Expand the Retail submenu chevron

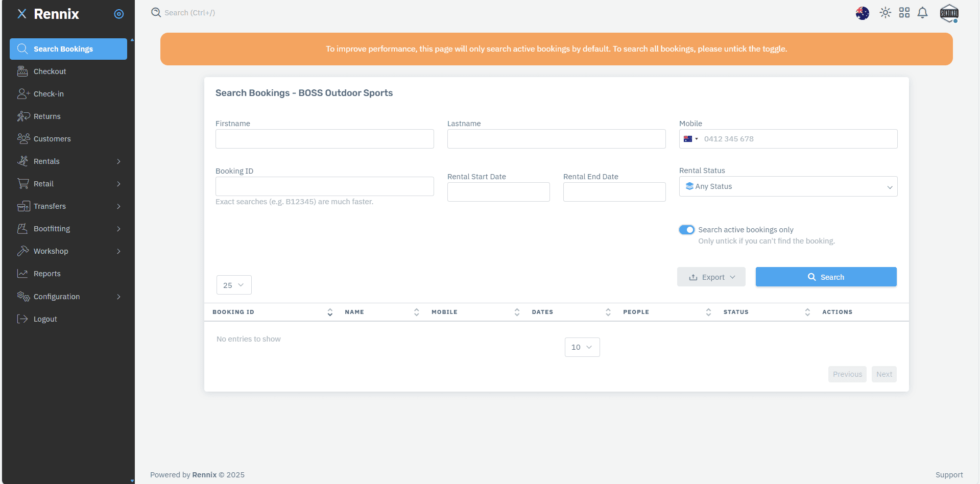118,184
